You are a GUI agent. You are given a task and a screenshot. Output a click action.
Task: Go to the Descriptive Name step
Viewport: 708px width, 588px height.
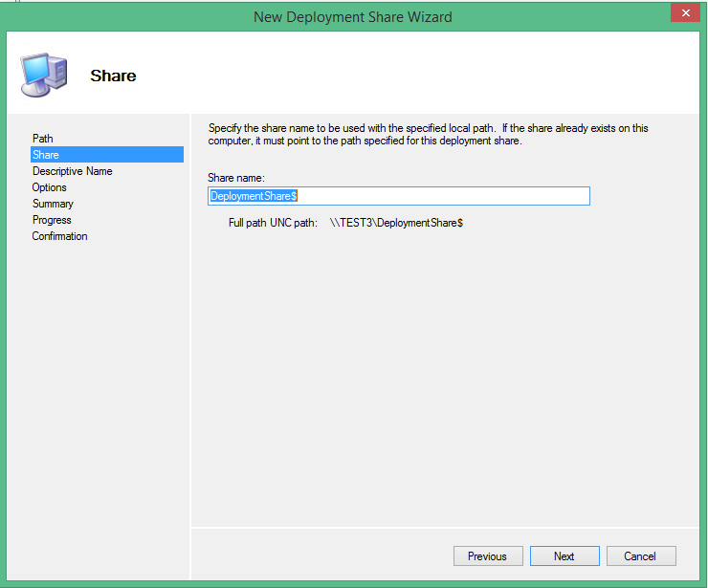point(72,171)
